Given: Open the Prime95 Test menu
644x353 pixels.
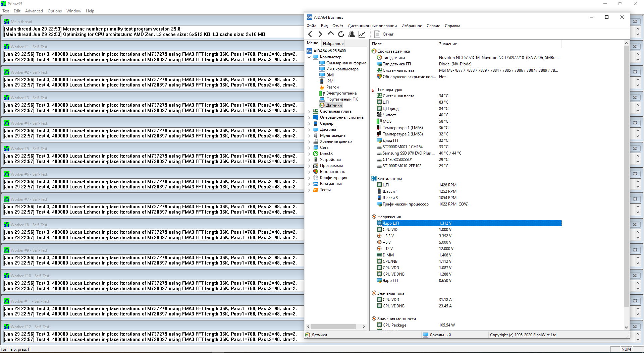Looking at the screenshot, I should coord(6,11).
